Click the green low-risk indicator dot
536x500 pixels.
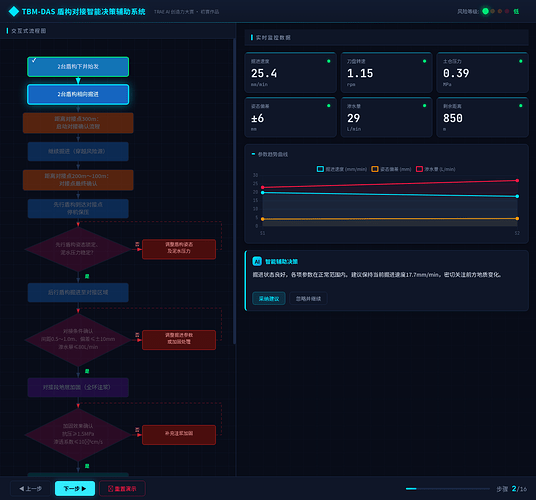coord(485,11)
